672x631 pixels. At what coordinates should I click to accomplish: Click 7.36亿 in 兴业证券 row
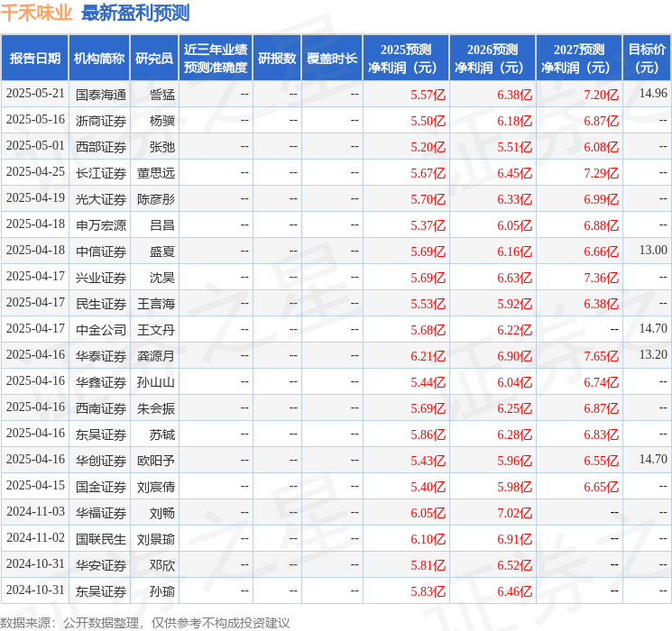(x=602, y=278)
